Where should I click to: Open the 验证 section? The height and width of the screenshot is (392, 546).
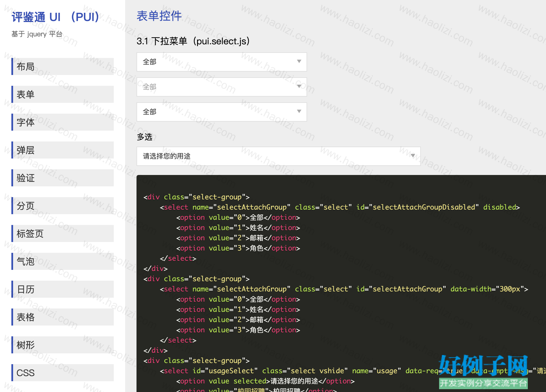[63, 178]
